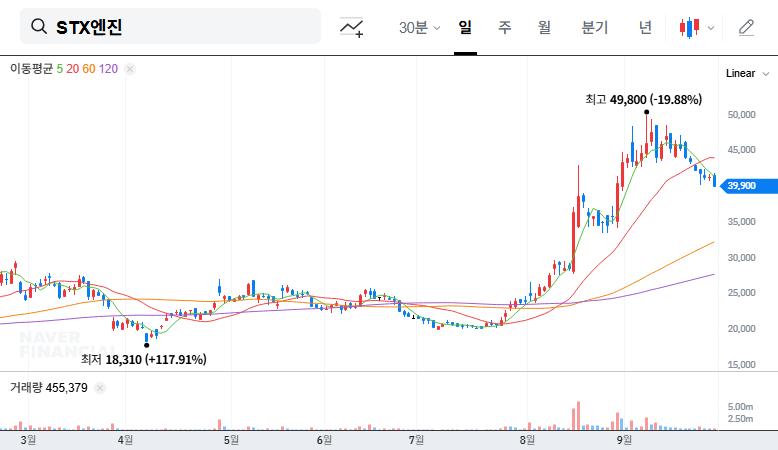Image resolution: width=778 pixels, height=450 pixels.
Task: Click the 7월 date axis label
Action: coord(416,440)
